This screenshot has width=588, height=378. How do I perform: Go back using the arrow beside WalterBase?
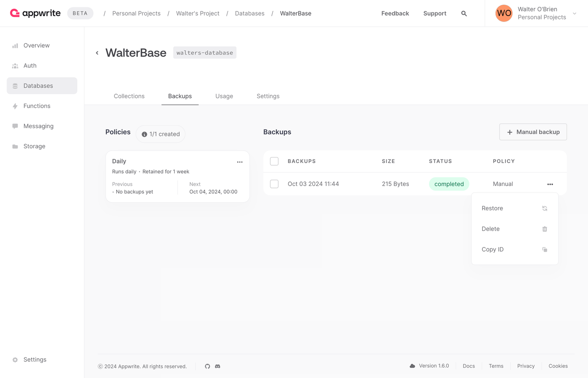(97, 53)
